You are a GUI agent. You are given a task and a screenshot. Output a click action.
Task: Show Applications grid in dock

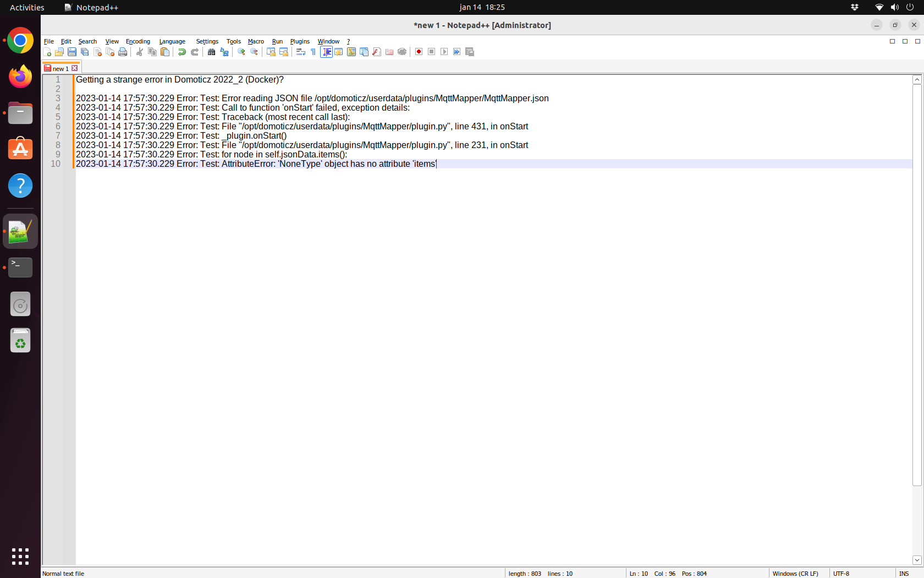point(20,557)
